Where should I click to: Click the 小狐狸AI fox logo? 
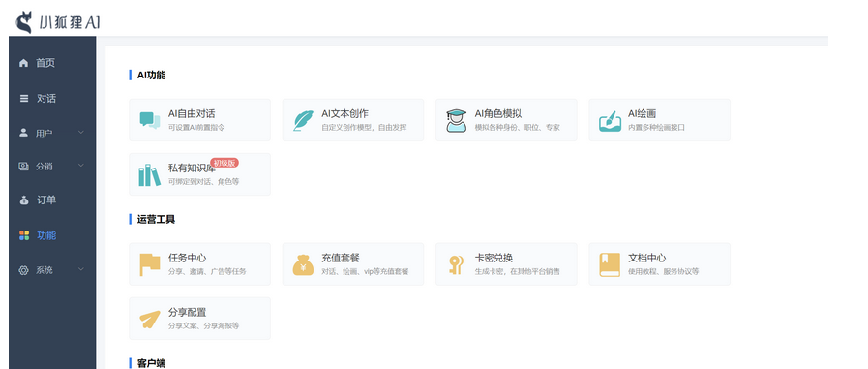[x=24, y=22]
